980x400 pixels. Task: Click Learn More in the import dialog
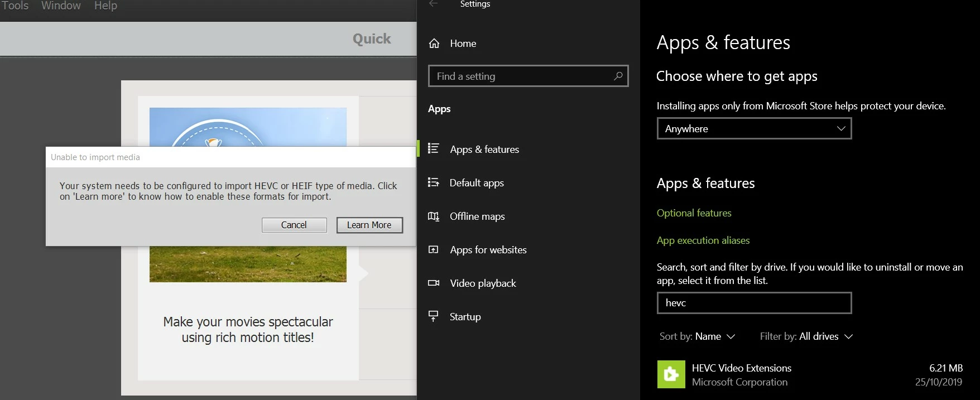click(369, 225)
